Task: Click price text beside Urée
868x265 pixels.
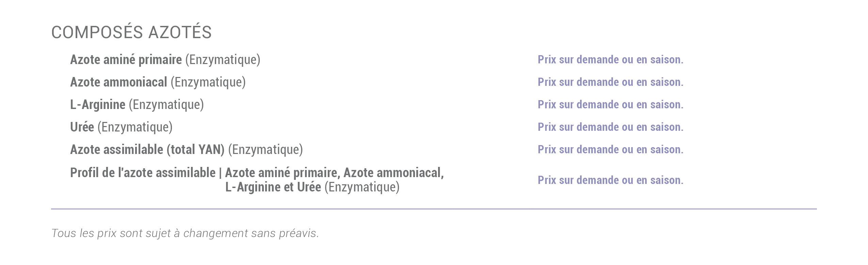Action: 611,127
